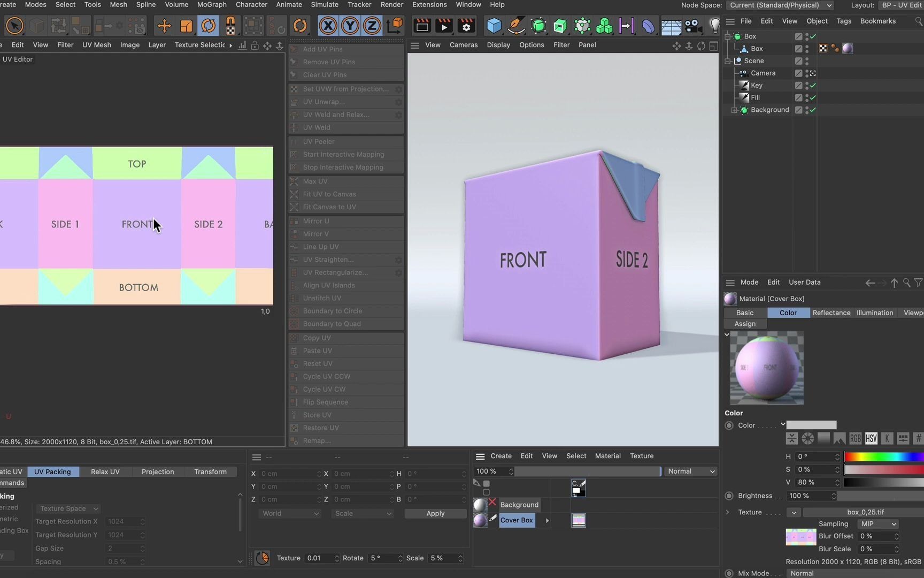Toggle the Y axis lock

click(349, 25)
